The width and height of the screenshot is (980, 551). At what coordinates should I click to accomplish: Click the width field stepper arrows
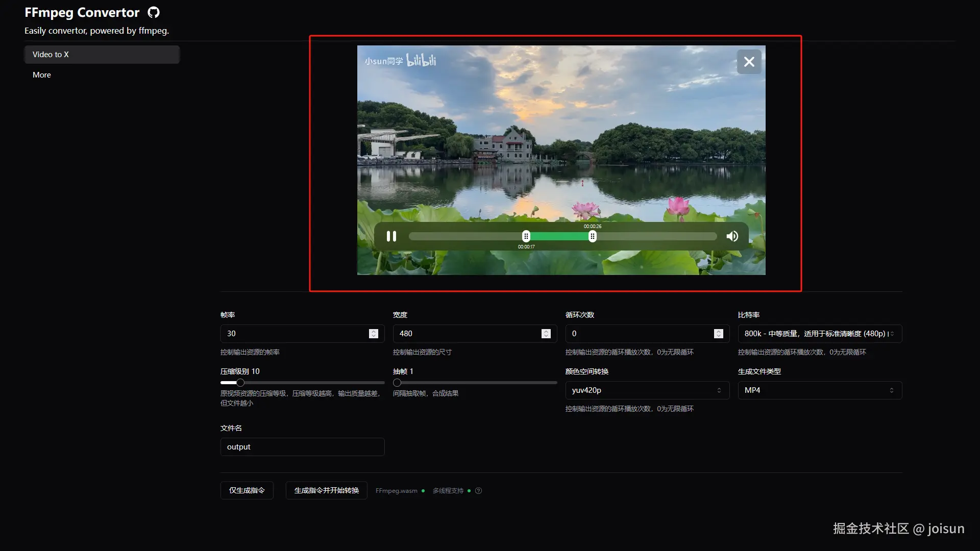(x=546, y=334)
